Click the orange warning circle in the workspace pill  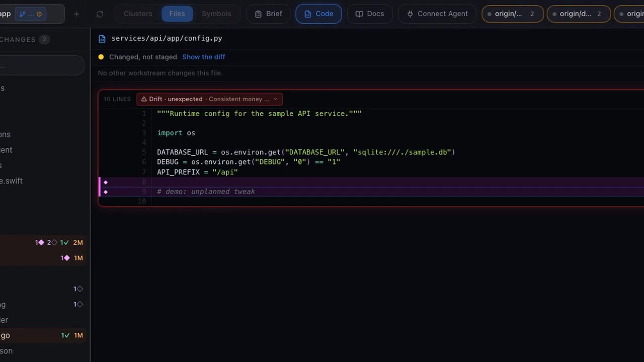[x=40, y=14]
